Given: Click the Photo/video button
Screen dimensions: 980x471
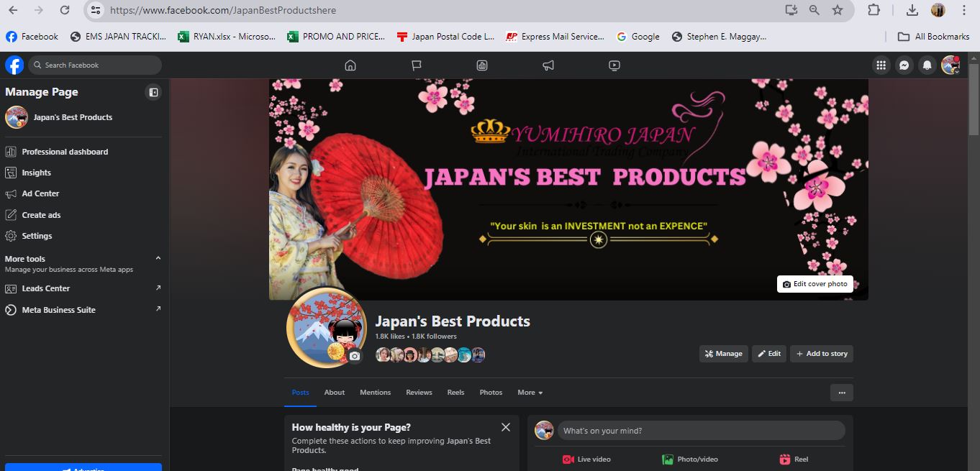Looking at the screenshot, I should pyautogui.click(x=690, y=459).
